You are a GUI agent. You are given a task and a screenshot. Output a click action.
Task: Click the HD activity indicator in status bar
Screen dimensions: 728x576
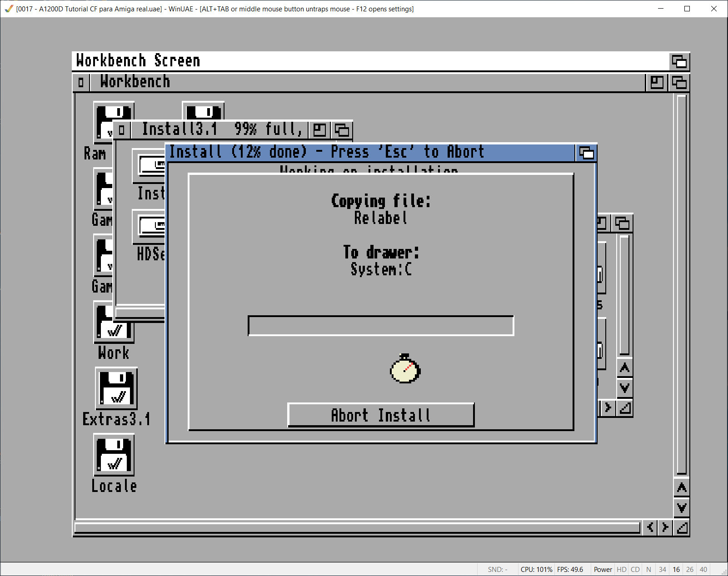coord(621,569)
